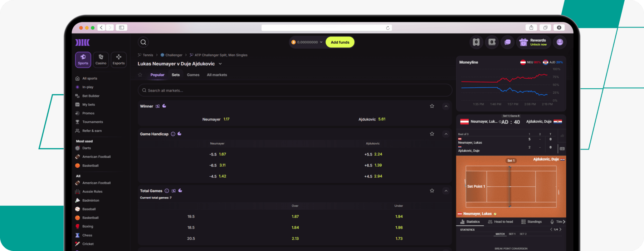Collapse the Total Games market section

click(x=446, y=191)
